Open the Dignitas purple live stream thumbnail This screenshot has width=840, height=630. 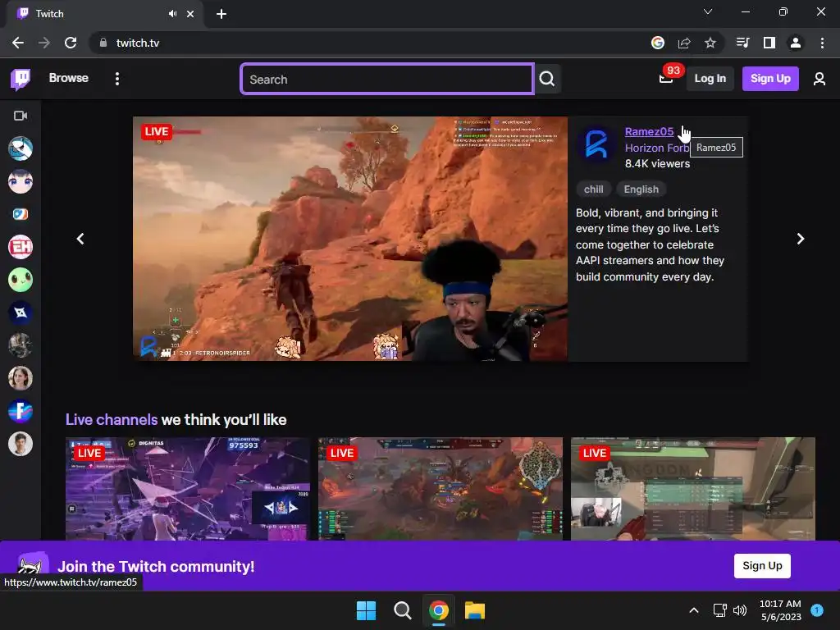point(188,489)
